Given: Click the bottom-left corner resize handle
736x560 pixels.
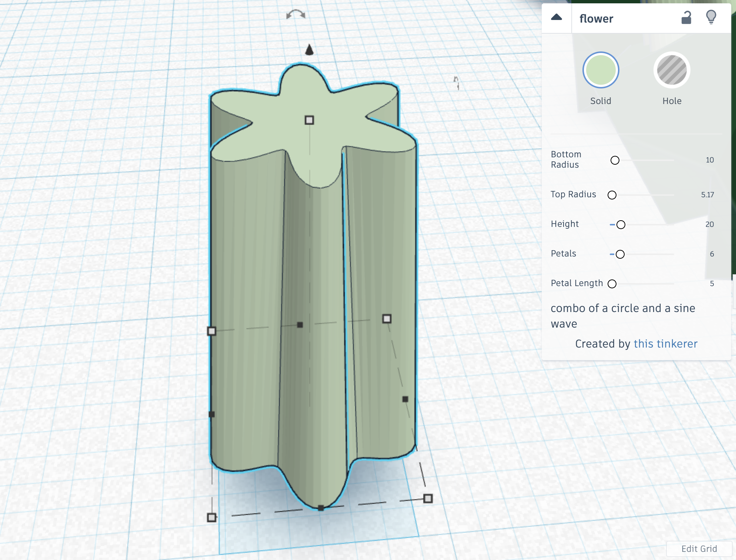Looking at the screenshot, I should coord(212,517).
